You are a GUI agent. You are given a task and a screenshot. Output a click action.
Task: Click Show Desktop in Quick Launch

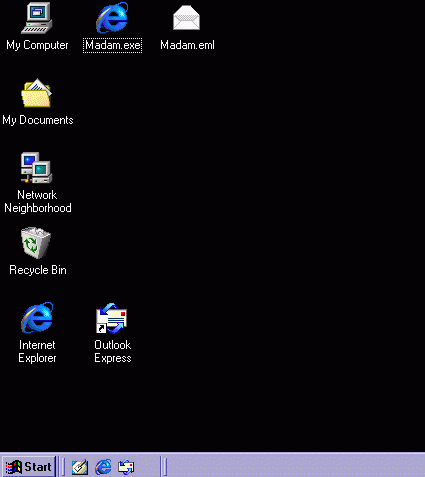click(x=80, y=467)
